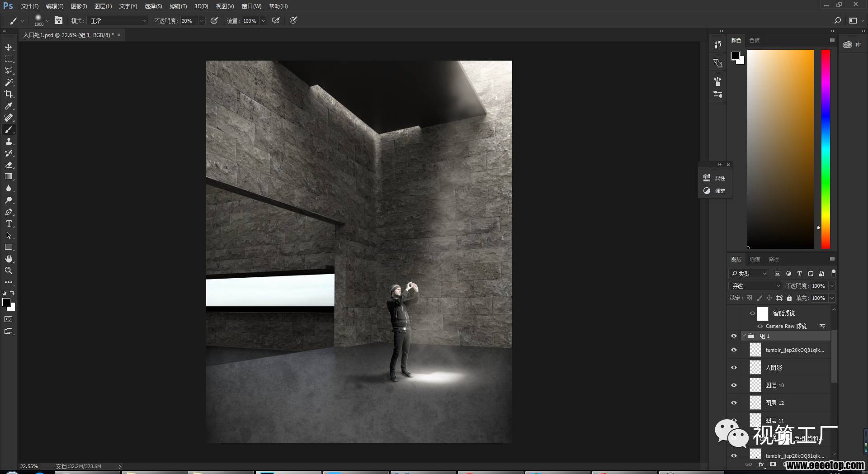Enable airbrush build-up mode
Viewport: 868px width, 474px height.
[276, 20]
